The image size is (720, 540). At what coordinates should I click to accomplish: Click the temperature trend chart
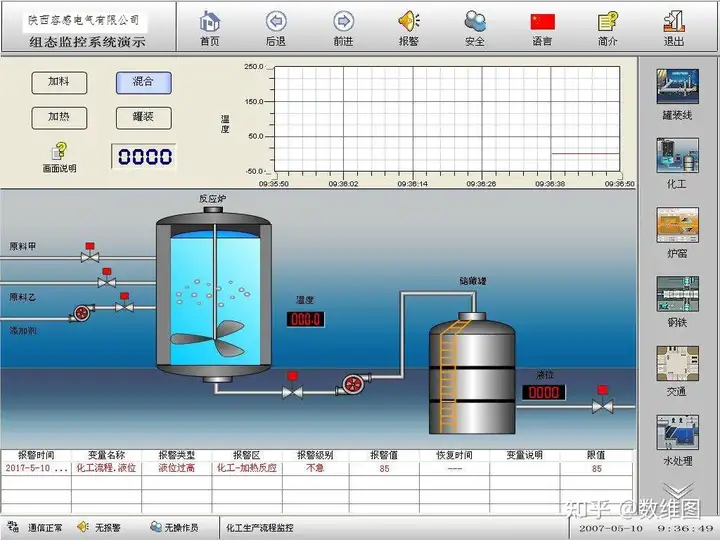click(447, 119)
